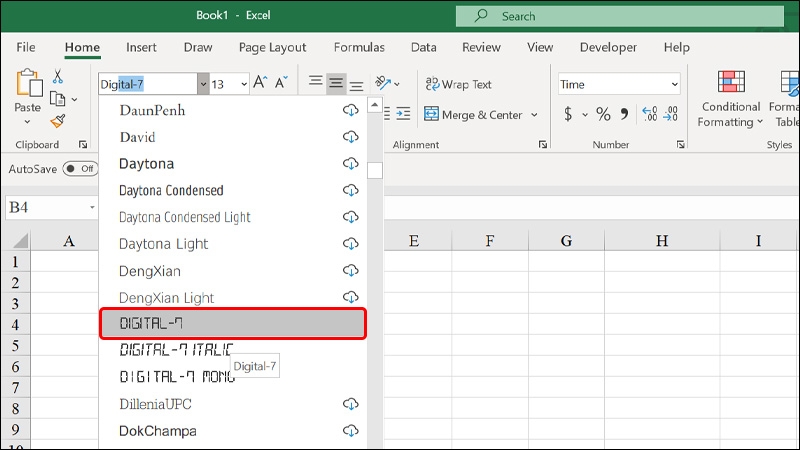Click the font name input field

point(148,84)
